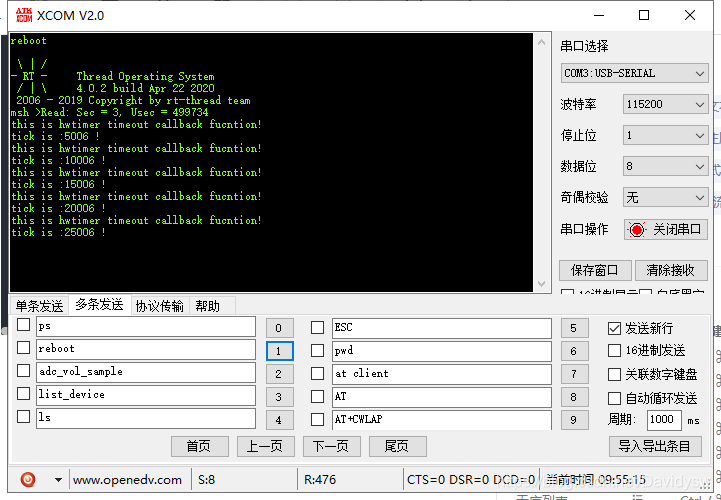Click the 清除接收 button
This screenshot has width=721, height=500.
click(x=671, y=270)
